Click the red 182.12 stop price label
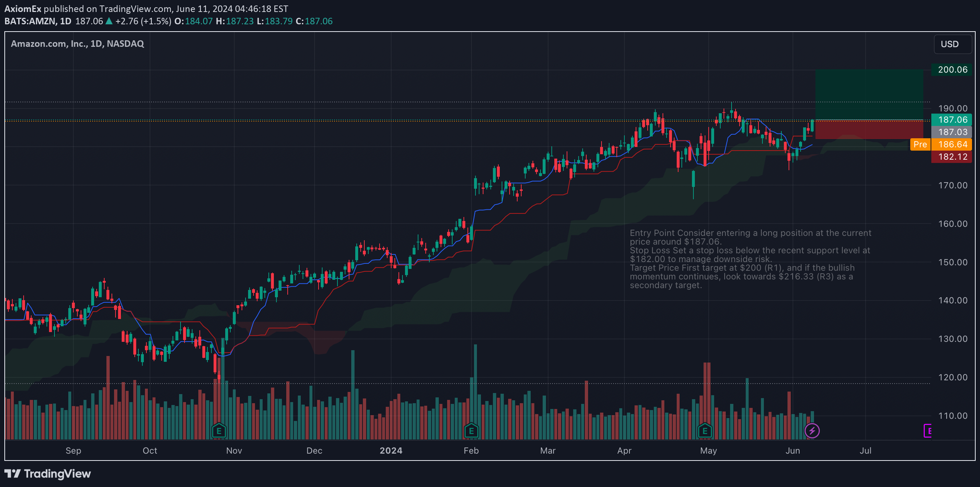Screen dimensions: 980x487 pyautogui.click(x=951, y=157)
